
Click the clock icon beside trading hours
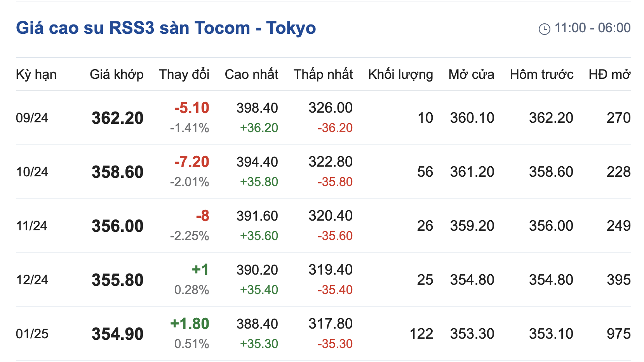(544, 29)
